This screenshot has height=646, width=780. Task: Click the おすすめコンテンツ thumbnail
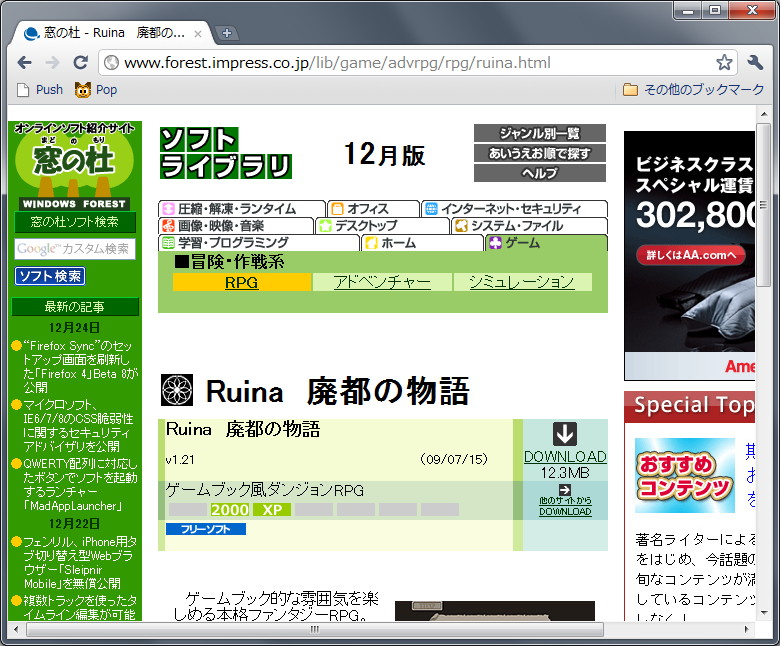[x=685, y=475]
